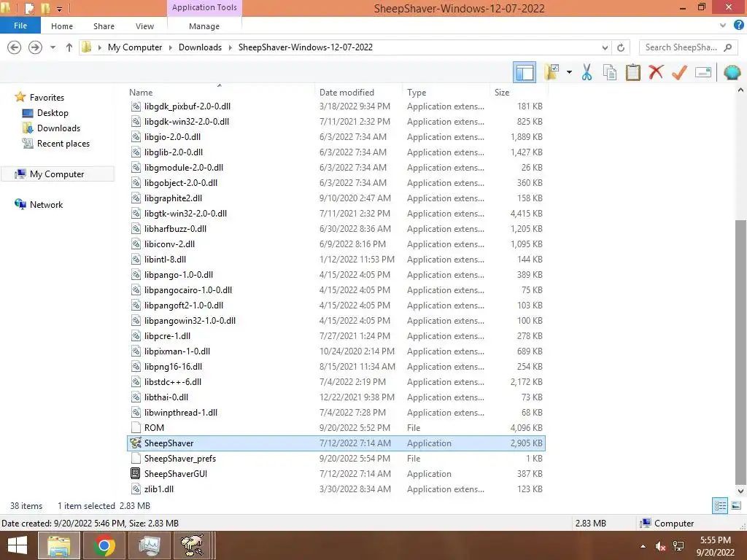Image resolution: width=747 pixels, height=560 pixels.
Task: Click the muted volume tray icon
Action: click(x=660, y=547)
